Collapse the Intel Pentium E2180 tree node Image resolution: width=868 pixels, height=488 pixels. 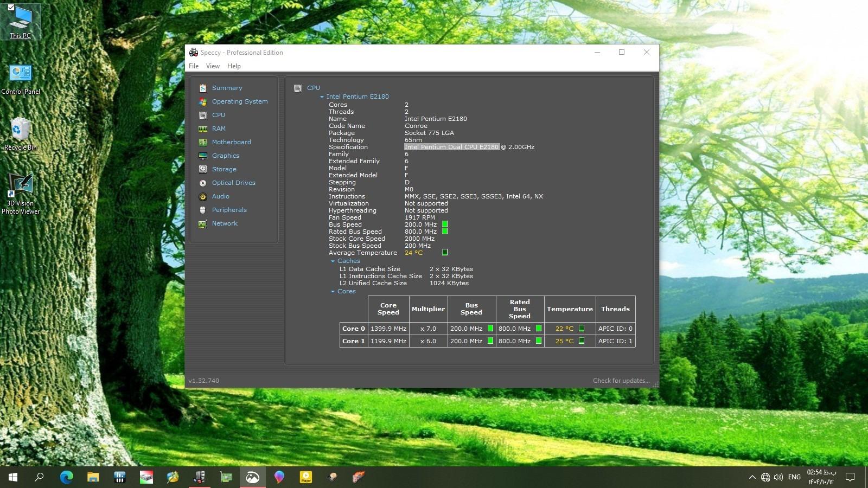pos(322,97)
